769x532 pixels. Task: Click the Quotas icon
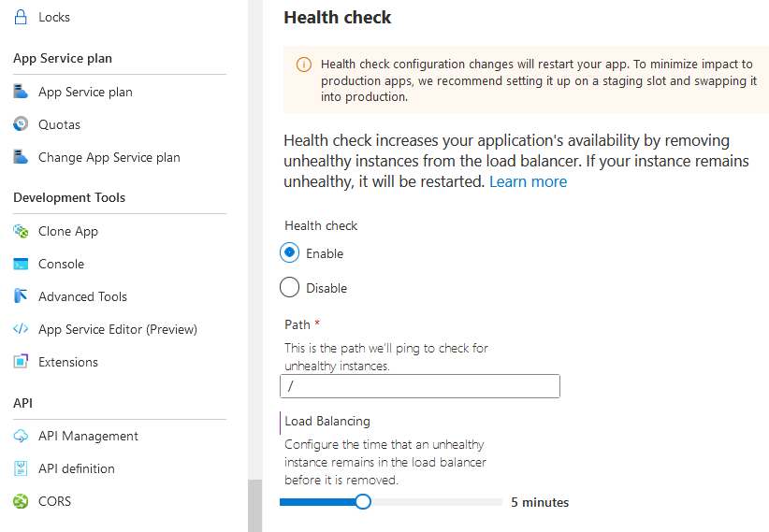21,124
